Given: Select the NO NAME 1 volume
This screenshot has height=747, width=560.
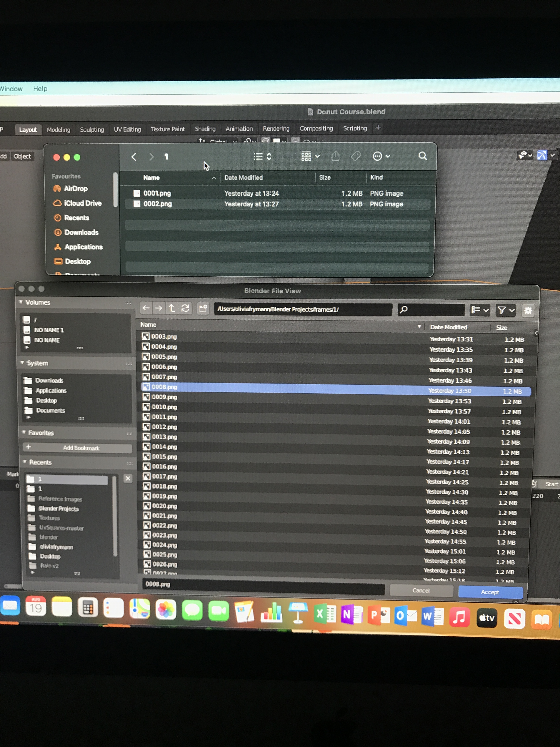Looking at the screenshot, I should click(x=49, y=330).
